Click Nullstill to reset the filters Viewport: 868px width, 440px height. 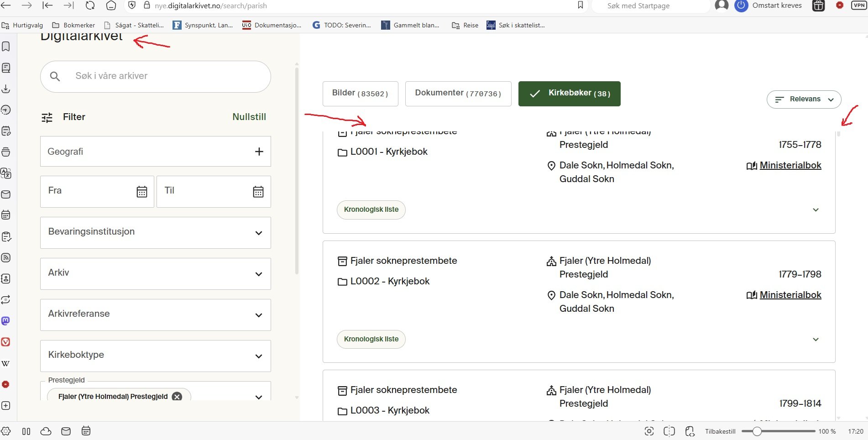pyautogui.click(x=249, y=117)
